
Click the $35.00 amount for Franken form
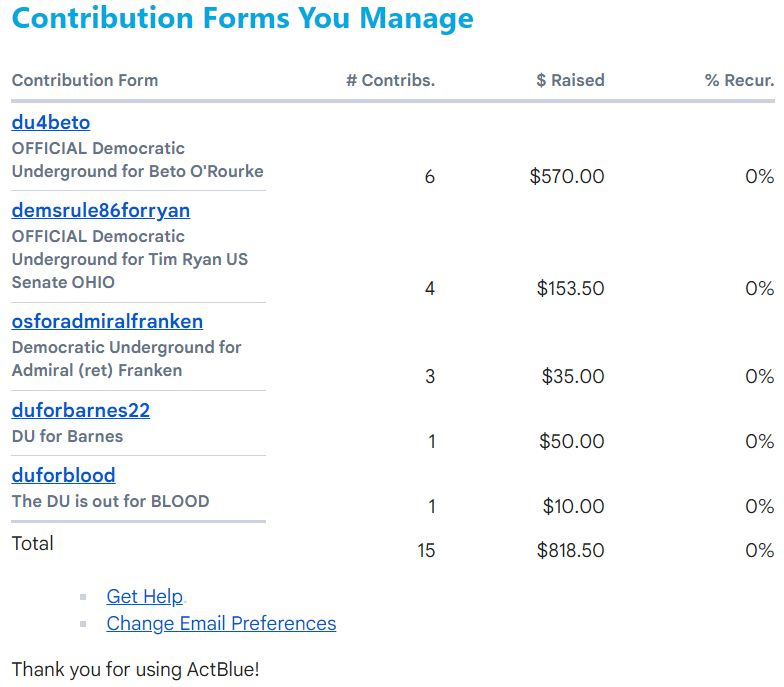click(x=573, y=377)
